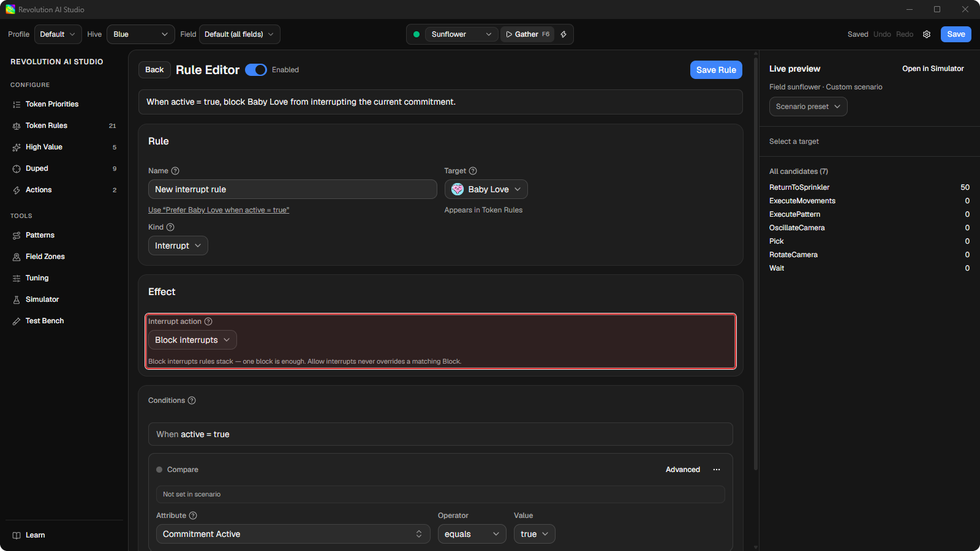Click the help icon next to Conditions
This screenshot has width=980, height=551.
click(192, 400)
